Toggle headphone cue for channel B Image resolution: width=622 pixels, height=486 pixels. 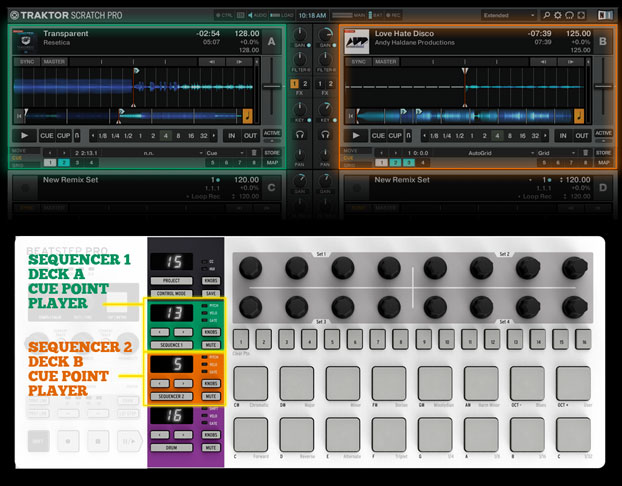click(325, 135)
